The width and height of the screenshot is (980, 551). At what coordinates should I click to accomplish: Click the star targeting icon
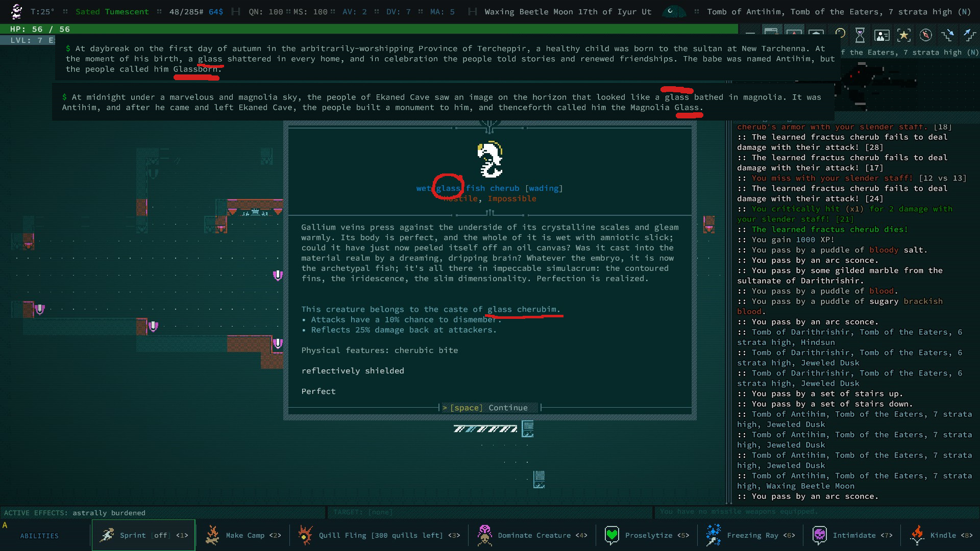903,35
